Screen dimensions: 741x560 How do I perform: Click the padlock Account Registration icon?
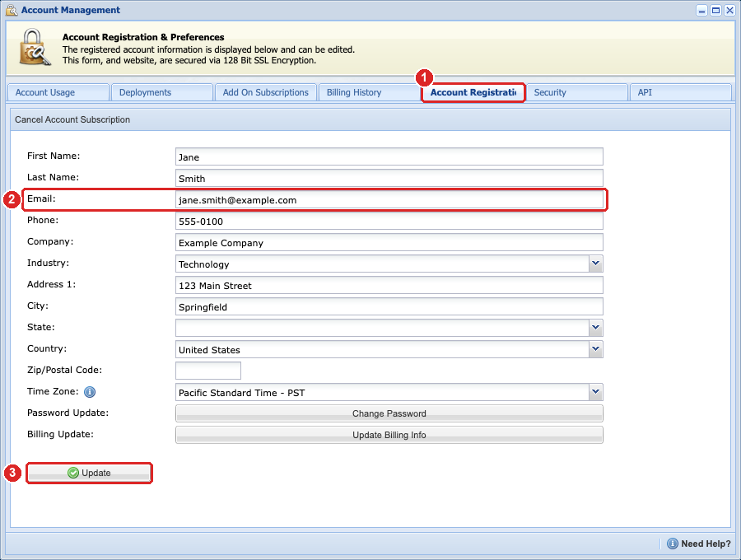pos(35,47)
